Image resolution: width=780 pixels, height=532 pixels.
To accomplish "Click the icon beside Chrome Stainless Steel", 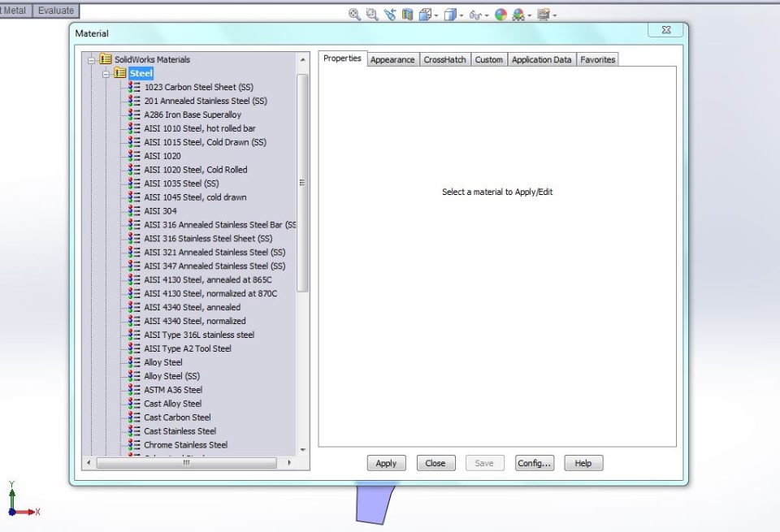I will point(134,445).
